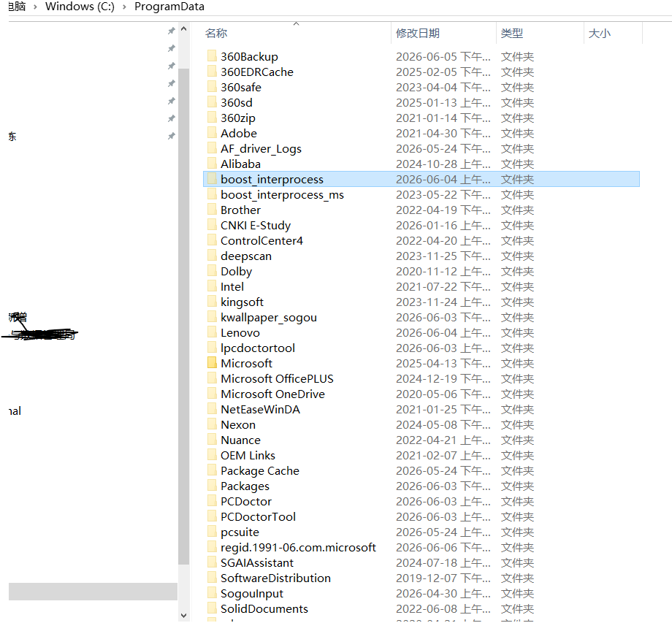Select the Microsoft folder icon
This screenshot has height=623, width=672.
coord(212,363)
